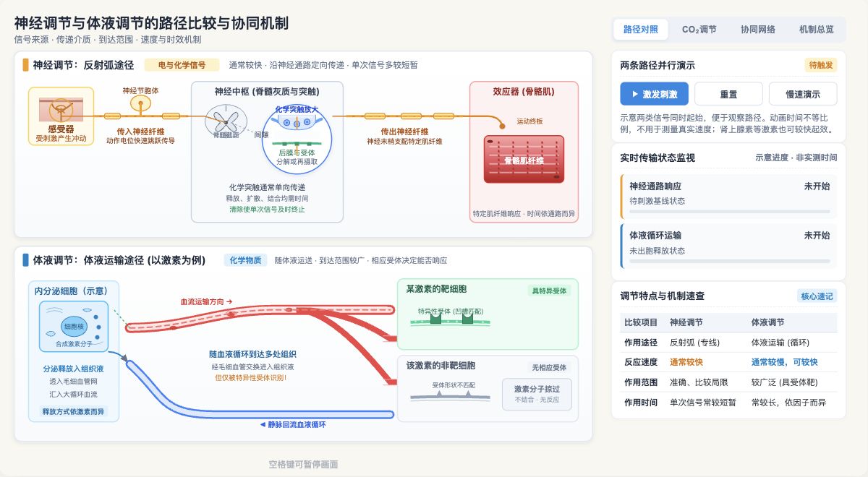Click the 某激素的靶细胞 heading
Screen dimensions: 868x477
coord(437,288)
